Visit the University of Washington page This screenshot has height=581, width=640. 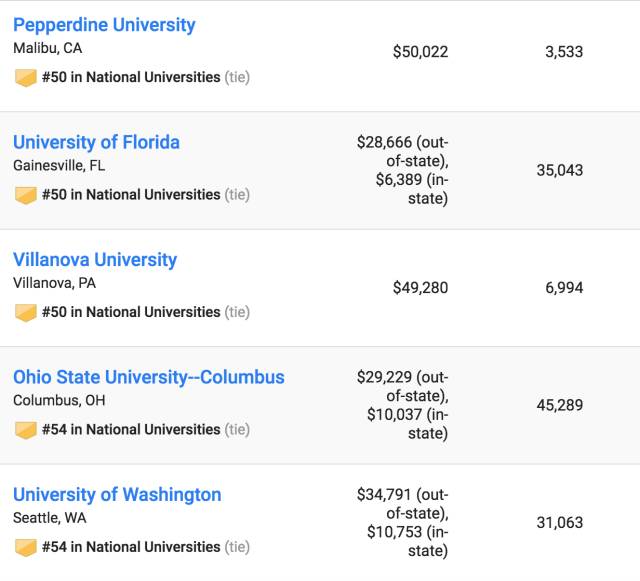[117, 495]
